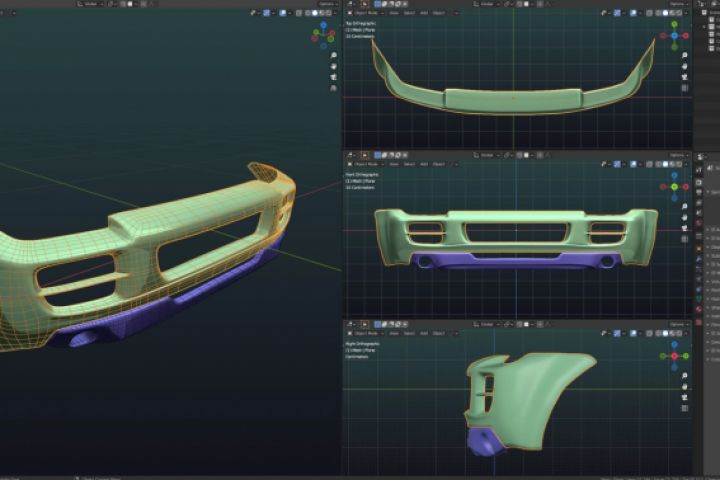Click blue Z axis on Front viewport gizmo
This screenshot has width=720, height=480.
click(674, 175)
